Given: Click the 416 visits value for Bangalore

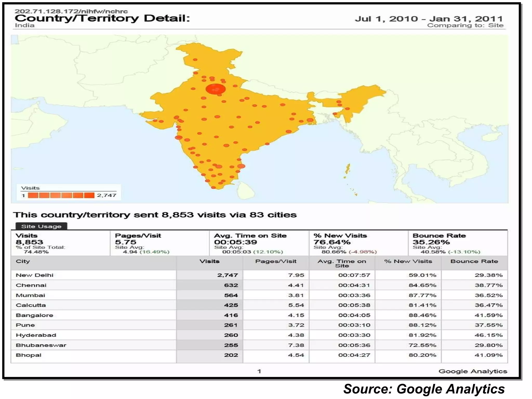Looking at the screenshot, I should pos(231,315).
